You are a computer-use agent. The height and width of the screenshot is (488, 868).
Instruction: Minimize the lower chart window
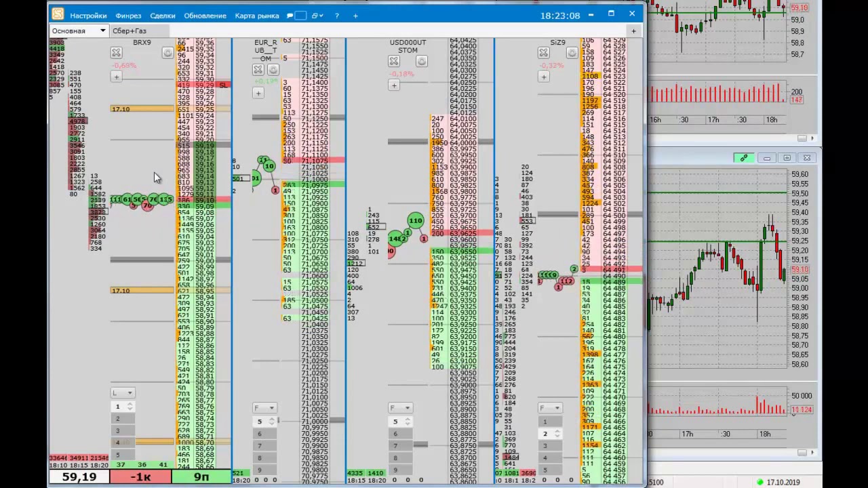(766, 158)
